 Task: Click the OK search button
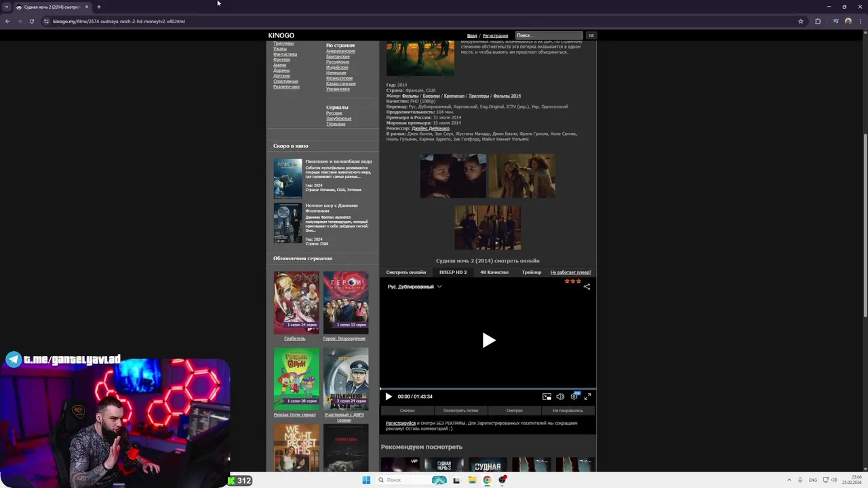(x=591, y=35)
